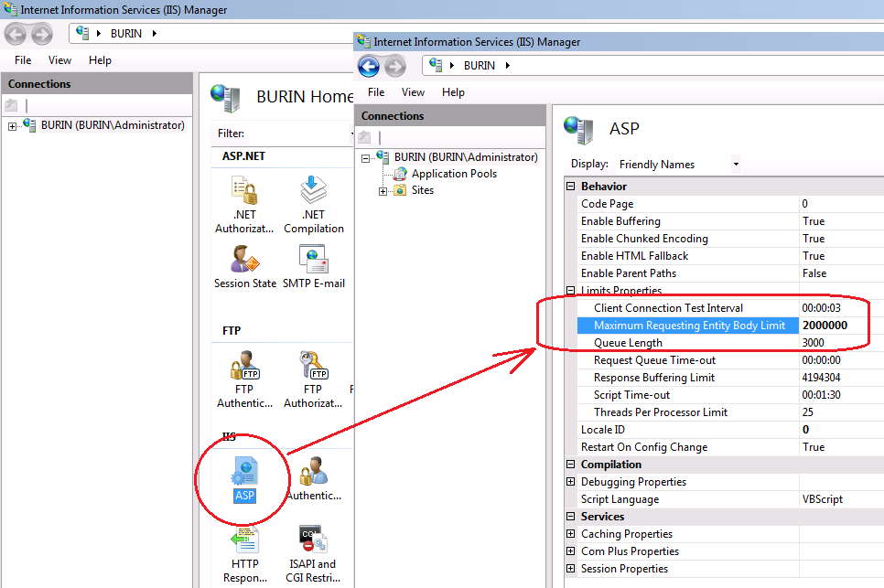Click Back arrow in background IIS Manager window

[x=16, y=35]
